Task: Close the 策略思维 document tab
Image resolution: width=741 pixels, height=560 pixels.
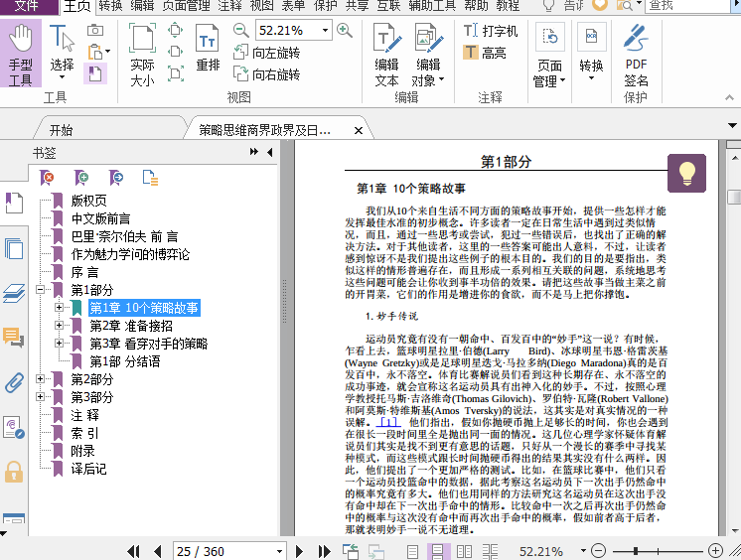Action: coord(359,130)
